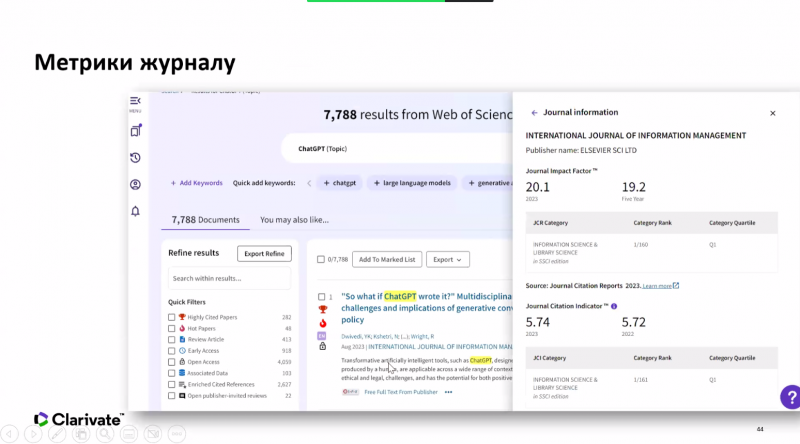Click the open-access lock icon on result 1
The image size is (800, 444).
(x=322, y=347)
